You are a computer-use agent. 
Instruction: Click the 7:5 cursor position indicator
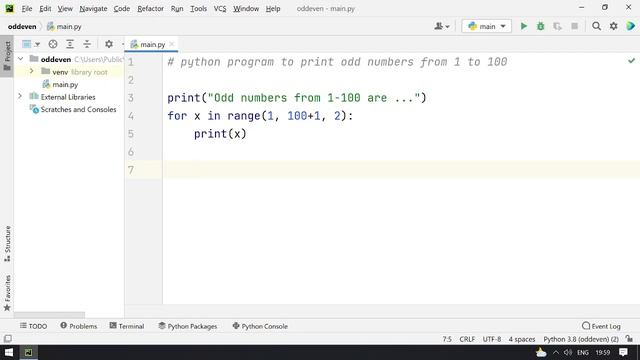(447, 339)
